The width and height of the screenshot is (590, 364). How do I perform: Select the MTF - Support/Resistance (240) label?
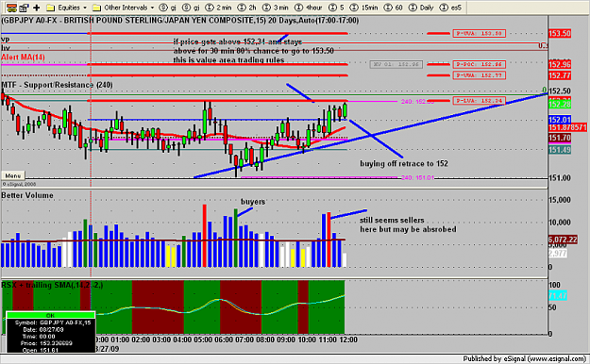click(x=57, y=85)
